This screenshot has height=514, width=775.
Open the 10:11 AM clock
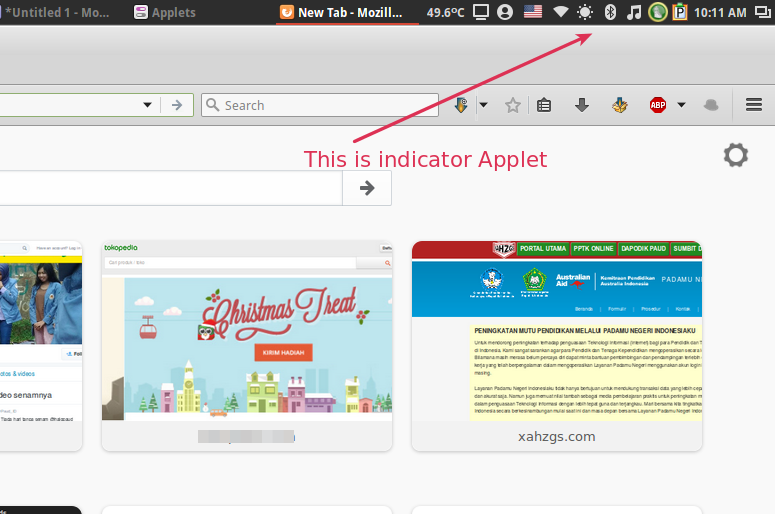[720, 13]
